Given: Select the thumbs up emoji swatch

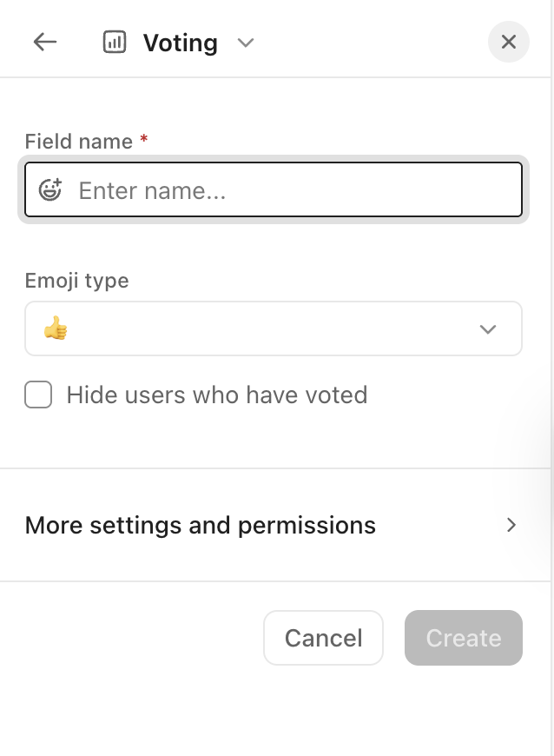Looking at the screenshot, I should point(54,328).
